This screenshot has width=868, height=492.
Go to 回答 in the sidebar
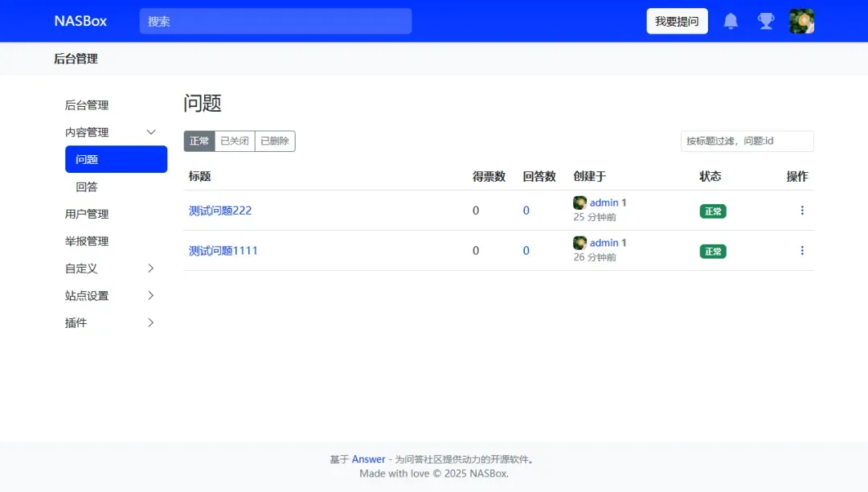click(87, 187)
